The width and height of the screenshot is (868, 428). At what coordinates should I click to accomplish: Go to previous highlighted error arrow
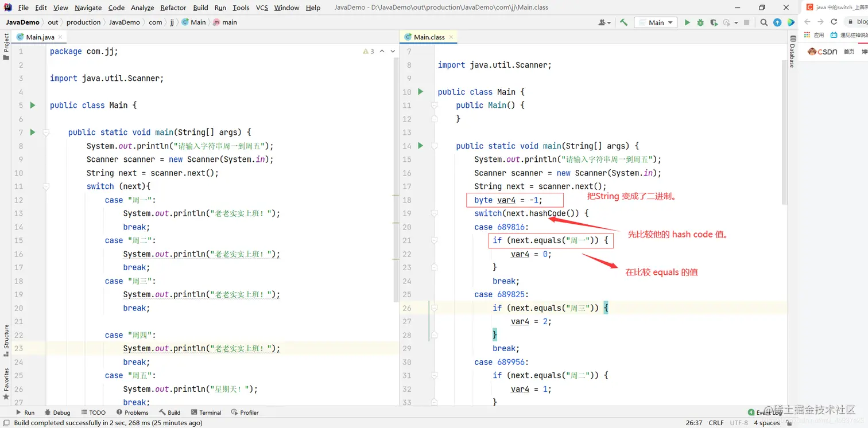pos(382,51)
